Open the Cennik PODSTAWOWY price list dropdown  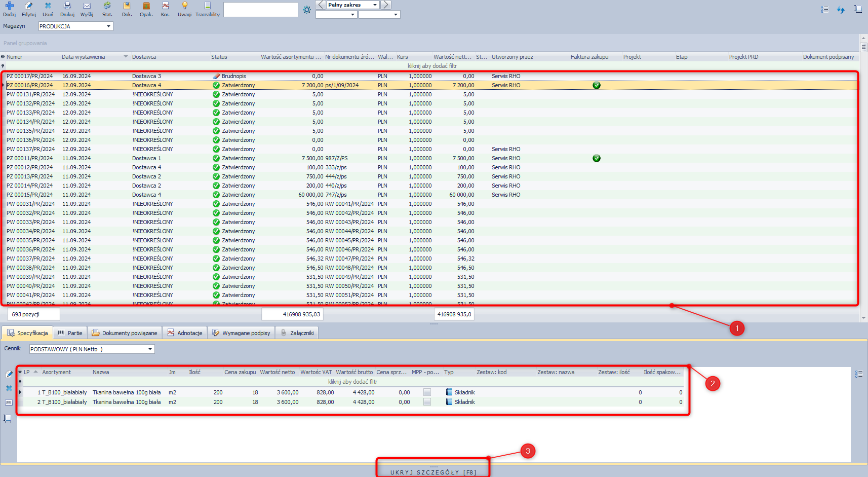[150, 349]
